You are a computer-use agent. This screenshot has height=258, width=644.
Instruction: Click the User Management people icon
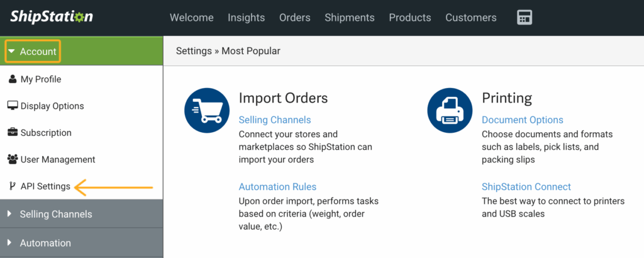[x=13, y=159]
